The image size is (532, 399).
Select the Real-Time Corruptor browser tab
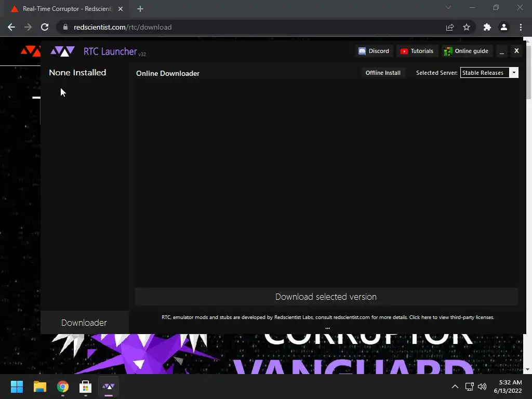pos(66,9)
